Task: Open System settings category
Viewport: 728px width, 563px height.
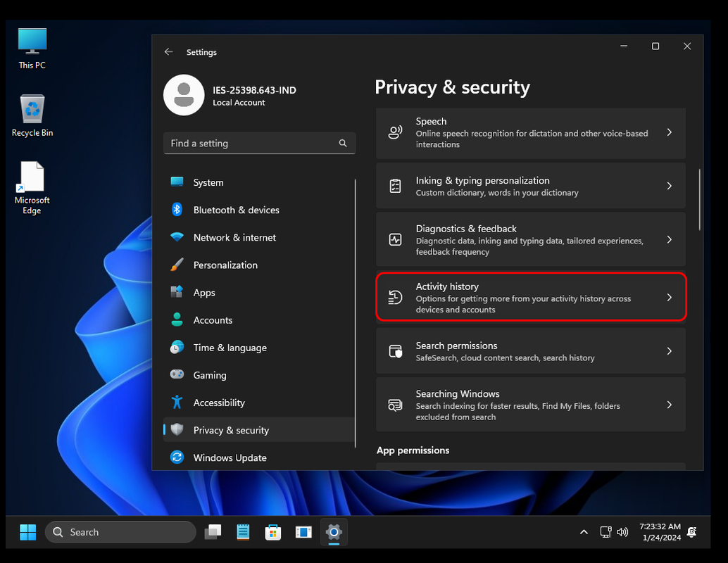Action: pos(259,182)
